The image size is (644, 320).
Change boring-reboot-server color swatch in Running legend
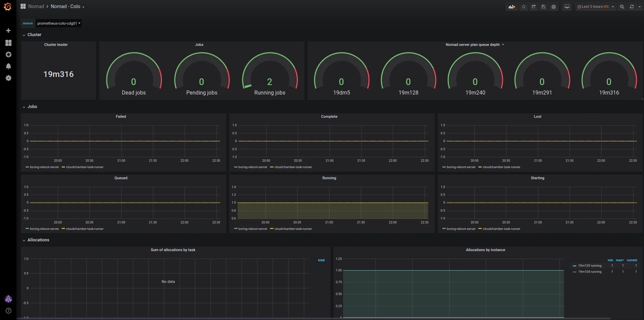tap(235, 229)
